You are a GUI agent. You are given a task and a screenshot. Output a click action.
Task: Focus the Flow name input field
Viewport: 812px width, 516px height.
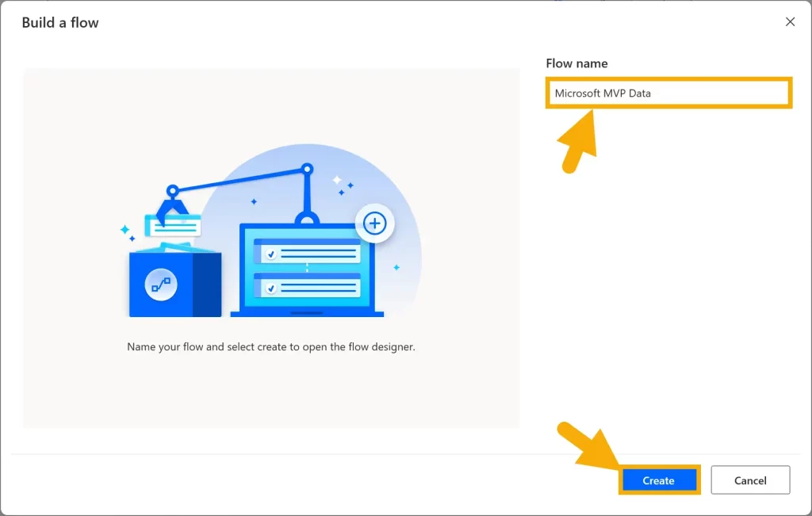pyautogui.click(x=668, y=94)
